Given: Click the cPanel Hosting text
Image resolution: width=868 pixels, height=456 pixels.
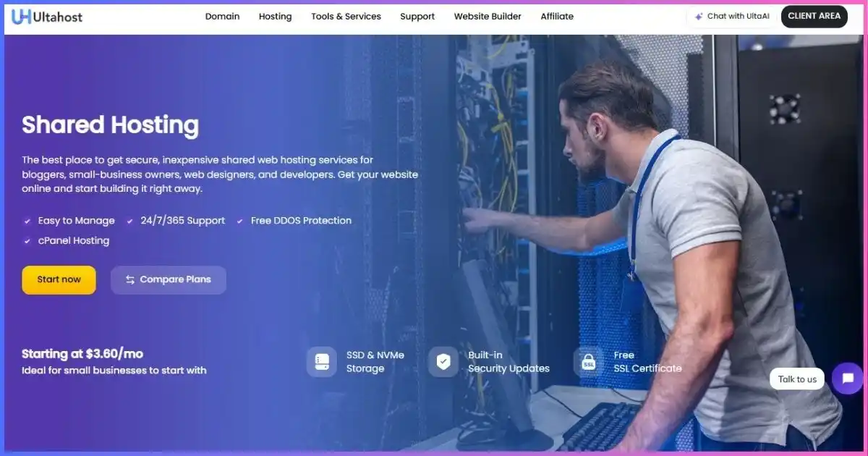Looking at the screenshot, I should [x=74, y=241].
